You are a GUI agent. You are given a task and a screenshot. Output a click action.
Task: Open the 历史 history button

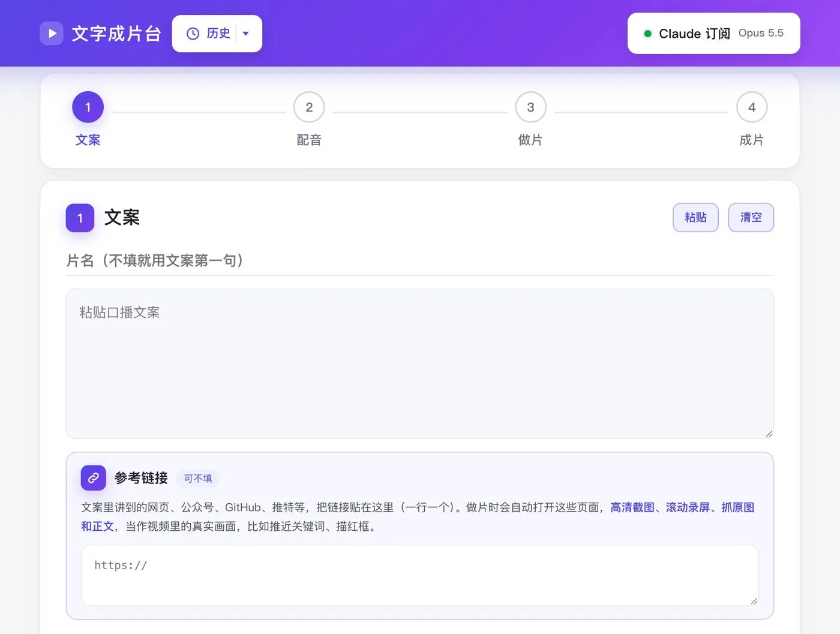pos(209,34)
